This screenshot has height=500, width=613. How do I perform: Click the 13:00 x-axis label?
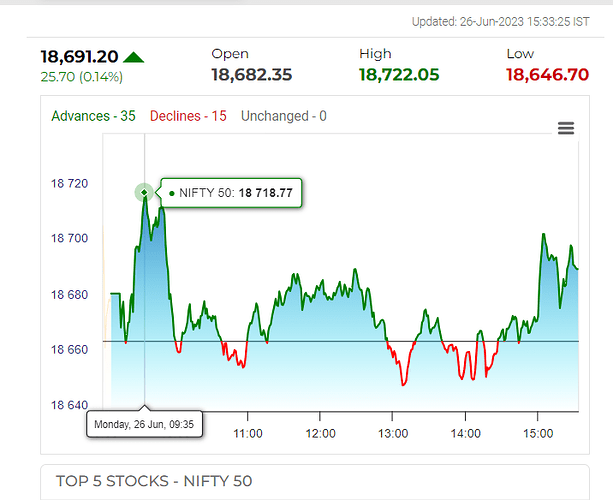click(393, 434)
